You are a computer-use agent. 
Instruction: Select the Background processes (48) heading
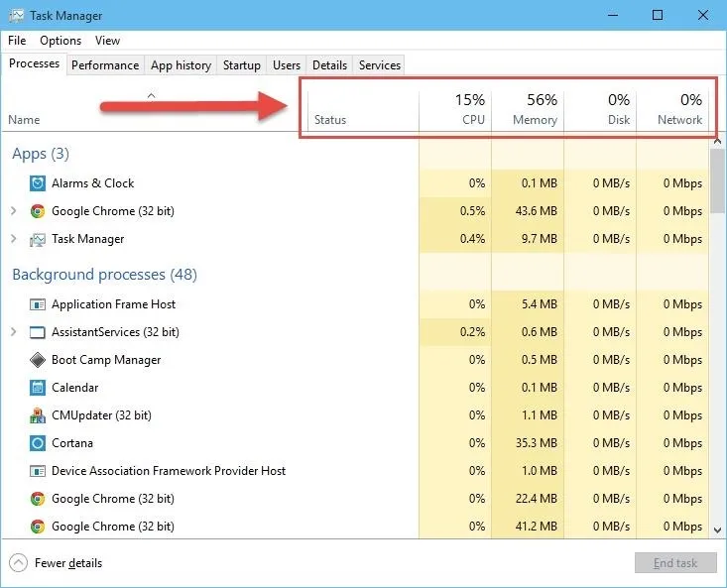click(x=105, y=275)
